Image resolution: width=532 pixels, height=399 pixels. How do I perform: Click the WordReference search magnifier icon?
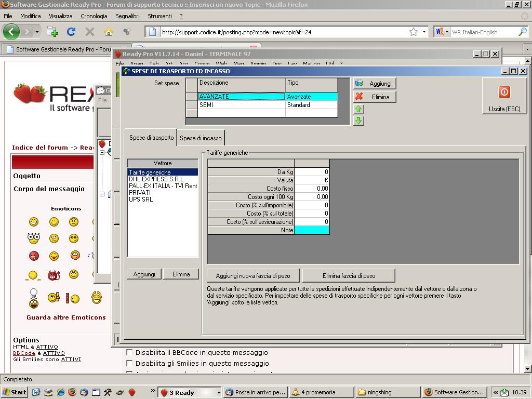click(x=523, y=32)
